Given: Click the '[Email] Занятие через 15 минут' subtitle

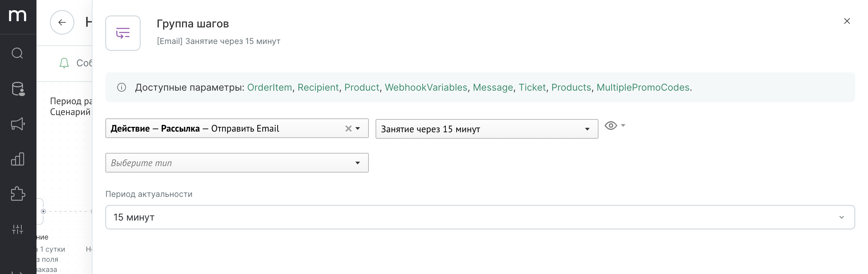Looking at the screenshot, I should [219, 41].
